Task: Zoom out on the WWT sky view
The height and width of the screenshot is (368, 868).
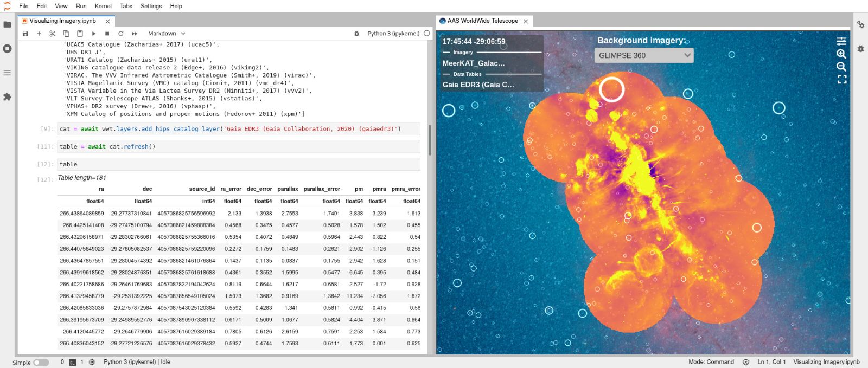Action: [841, 67]
